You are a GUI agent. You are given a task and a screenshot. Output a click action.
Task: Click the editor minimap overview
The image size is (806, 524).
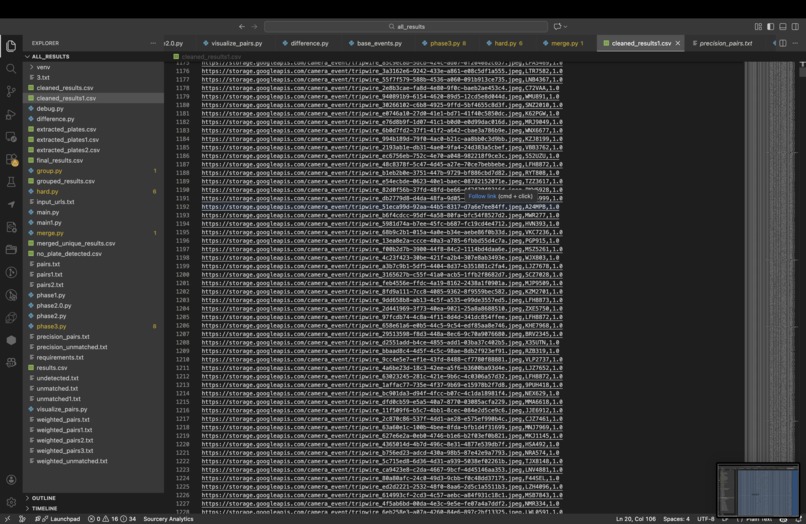click(769, 261)
